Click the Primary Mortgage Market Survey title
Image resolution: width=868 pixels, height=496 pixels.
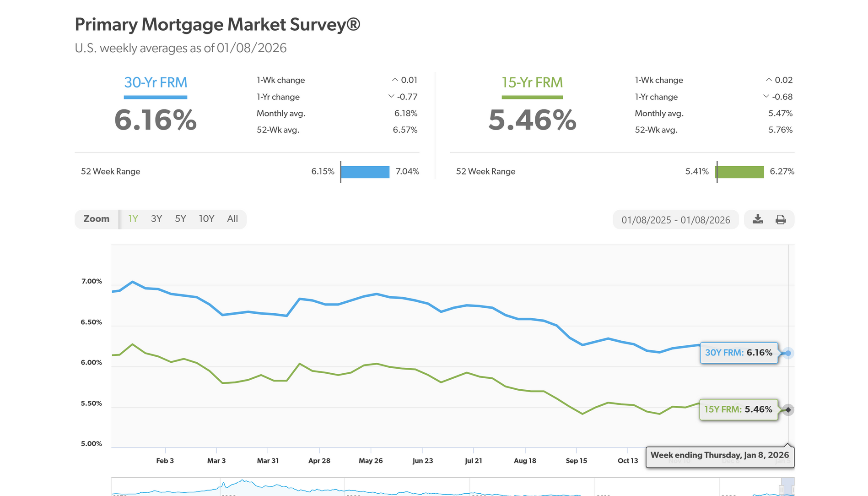click(217, 24)
